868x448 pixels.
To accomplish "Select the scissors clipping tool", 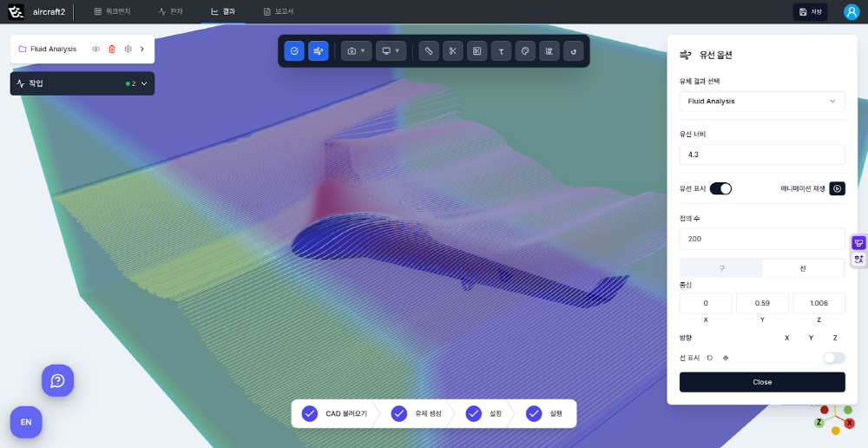I will tap(452, 51).
